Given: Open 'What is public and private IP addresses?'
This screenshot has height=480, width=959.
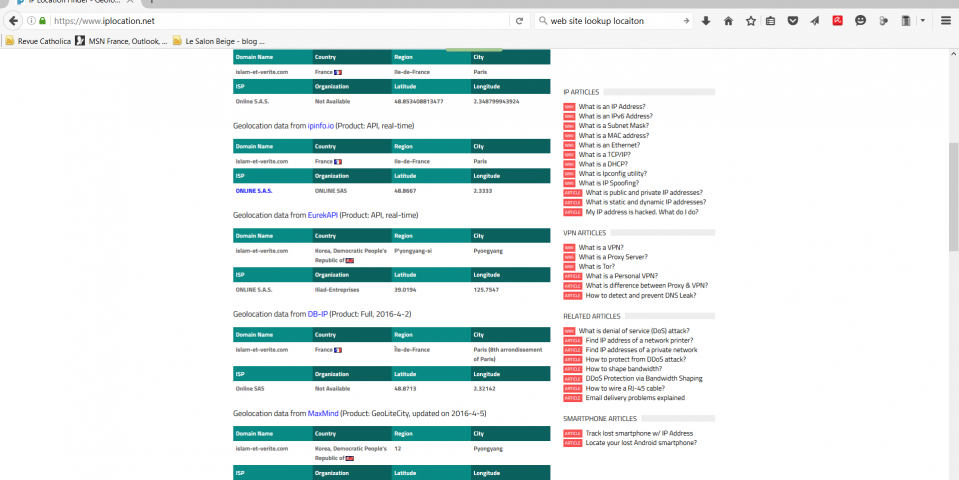Looking at the screenshot, I should coord(644,193).
